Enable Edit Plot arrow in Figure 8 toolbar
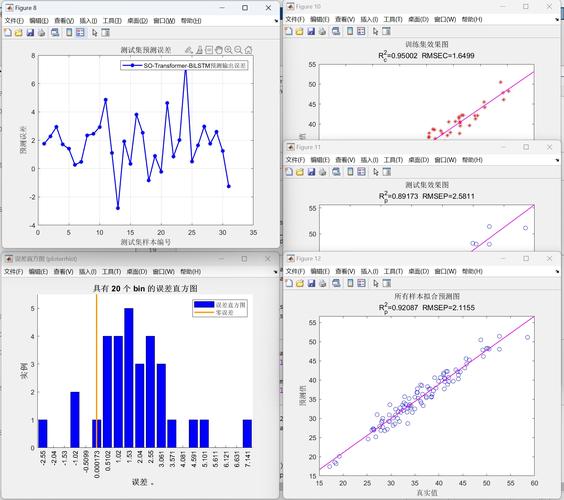Screen dimensions: 564x500 point(94,33)
